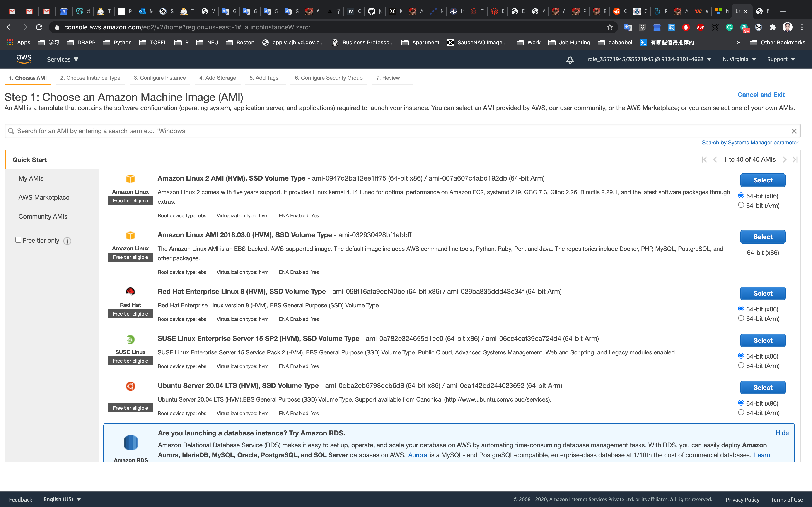Image resolution: width=812 pixels, height=507 pixels.
Task: Switch to the Community AMIs tab
Action: pos(43,216)
